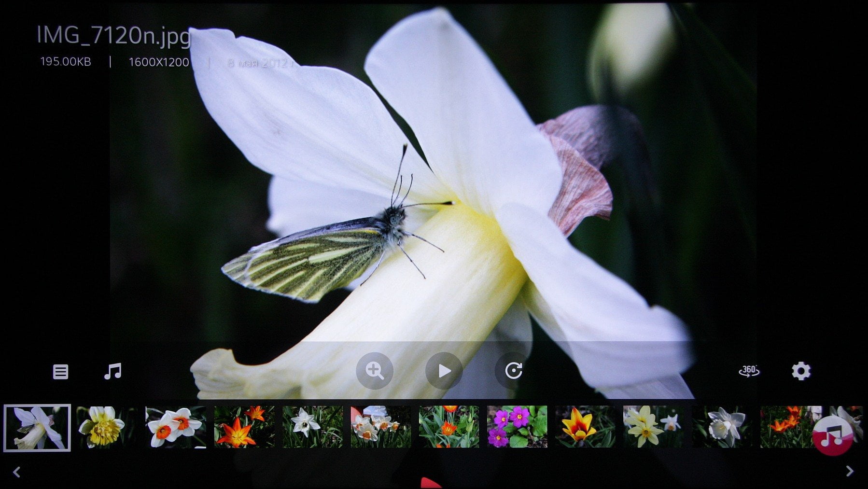The height and width of the screenshot is (489, 868).
Task: Click the 1600X1200 resolution text
Action: point(159,62)
